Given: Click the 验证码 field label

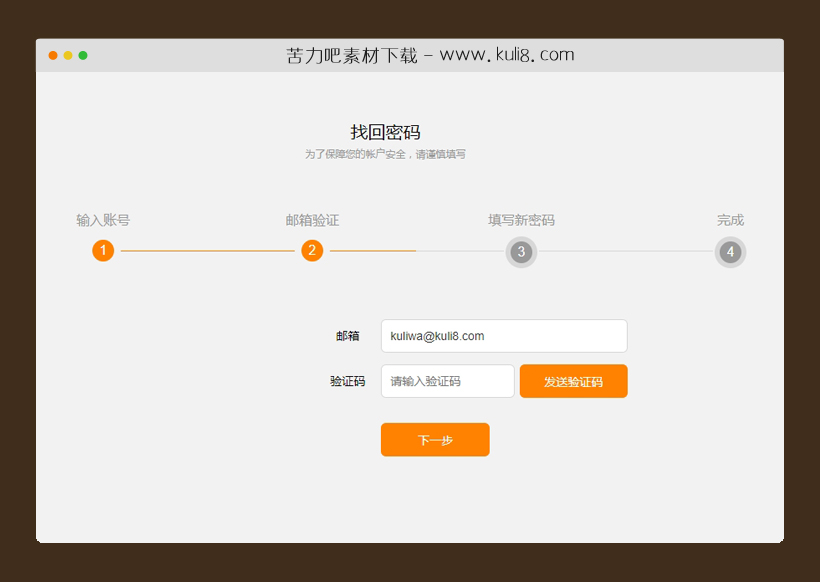Looking at the screenshot, I should [347, 381].
